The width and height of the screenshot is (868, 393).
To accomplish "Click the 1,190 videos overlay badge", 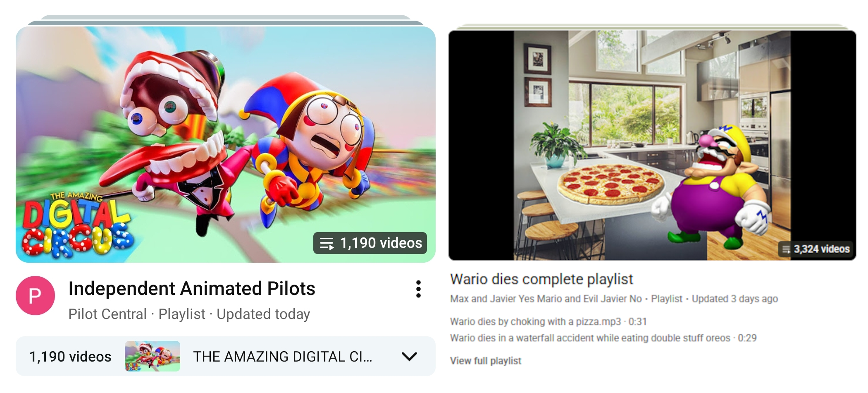I will click(370, 243).
